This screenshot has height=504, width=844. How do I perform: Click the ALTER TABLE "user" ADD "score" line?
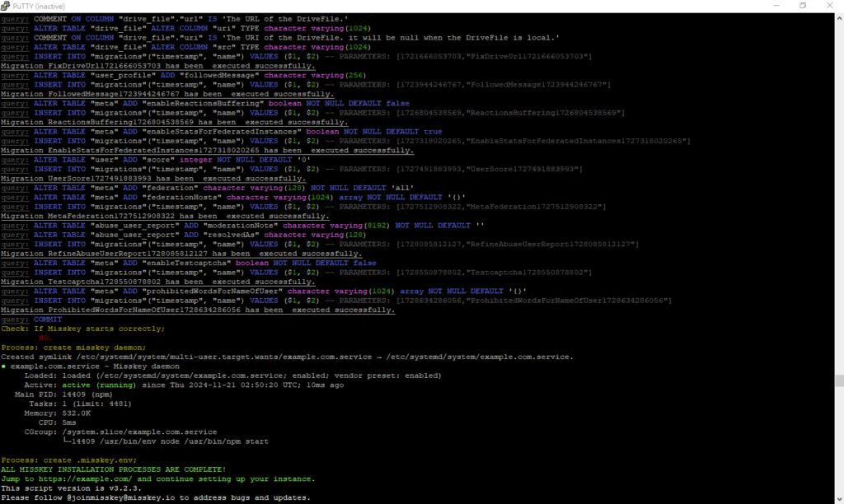pyautogui.click(x=156, y=160)
